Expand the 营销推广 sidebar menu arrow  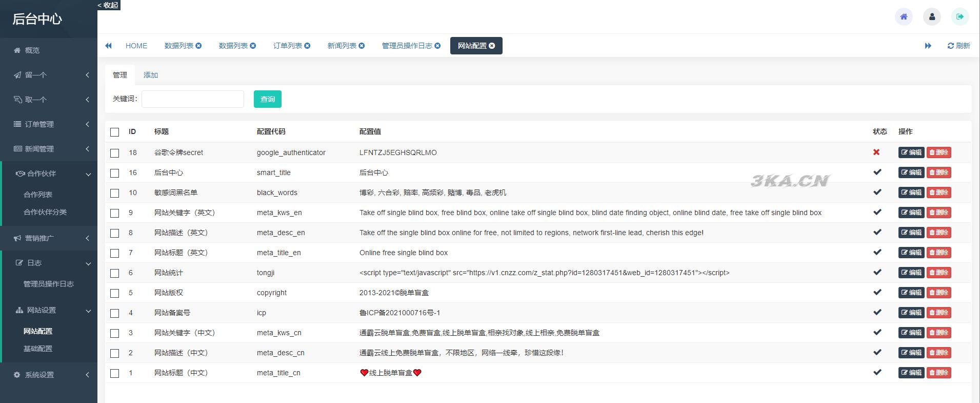tap(87, 238)
